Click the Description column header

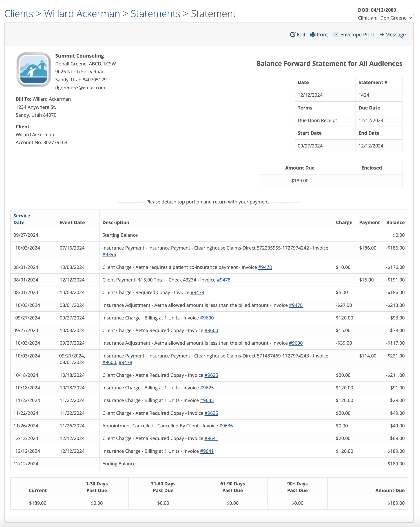pos(116,222)
